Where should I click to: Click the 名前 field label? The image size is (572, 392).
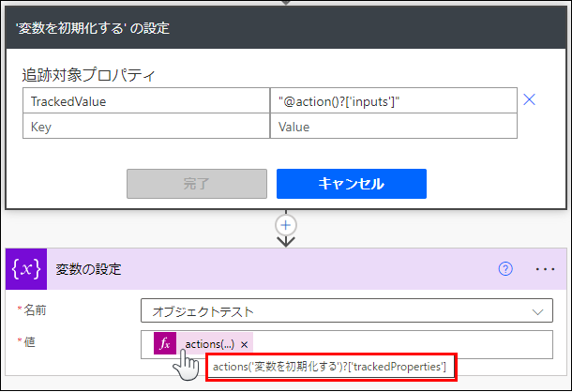pos(35,310)
